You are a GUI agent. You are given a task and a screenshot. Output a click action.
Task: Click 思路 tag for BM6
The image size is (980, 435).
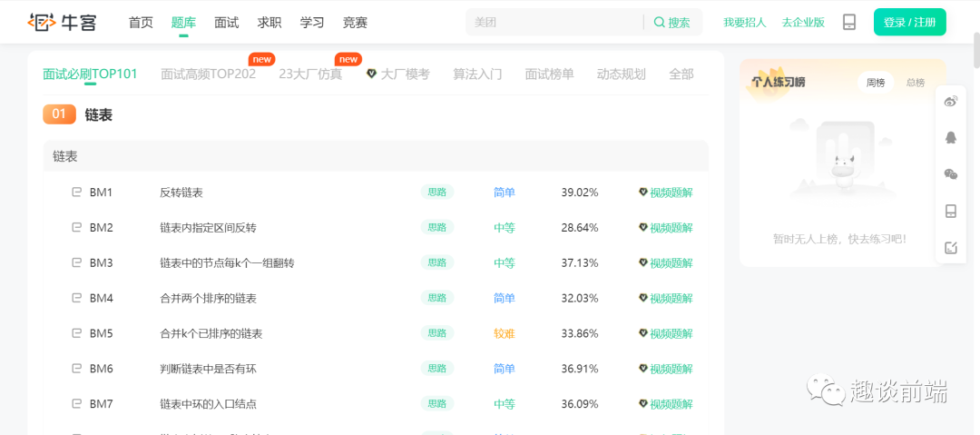436,369
